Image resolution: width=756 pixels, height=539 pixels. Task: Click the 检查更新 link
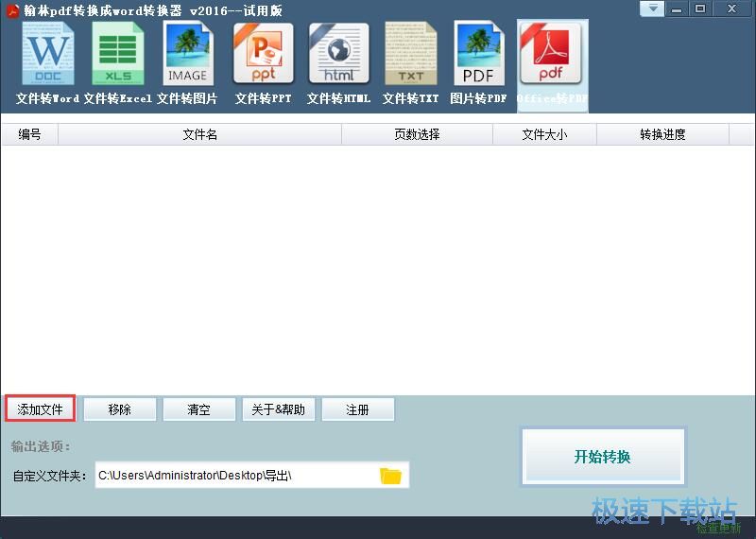pyautogui.click(x=718, y=529)
